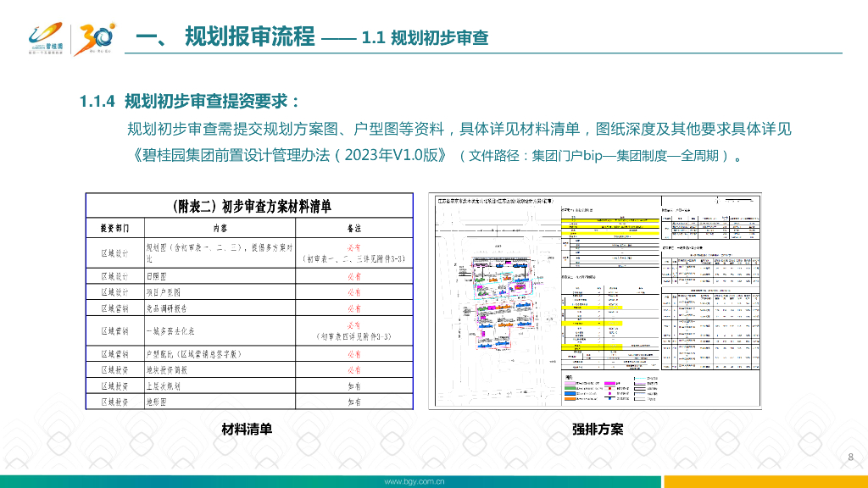Image resolution: width=868 pixels, height=488 pixels.
Task: Expand the (附表二) material list table header
Action: (x=252, y=204)
